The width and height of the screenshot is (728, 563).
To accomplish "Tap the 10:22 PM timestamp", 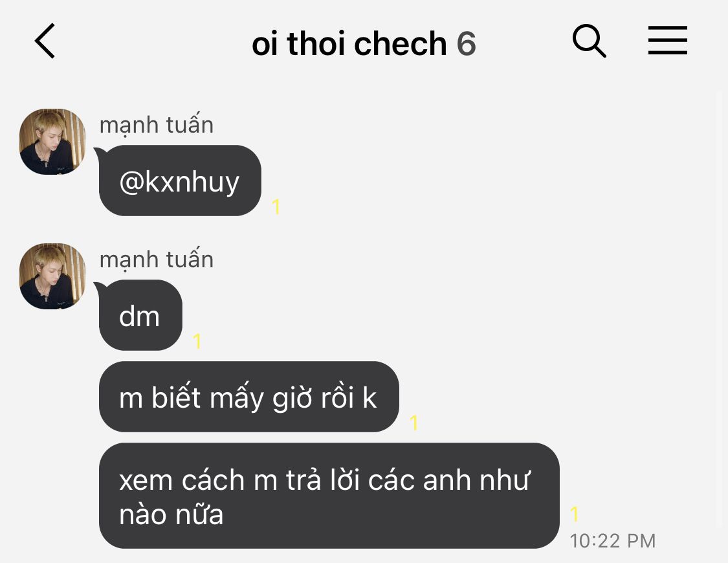I will pos(612,541).
